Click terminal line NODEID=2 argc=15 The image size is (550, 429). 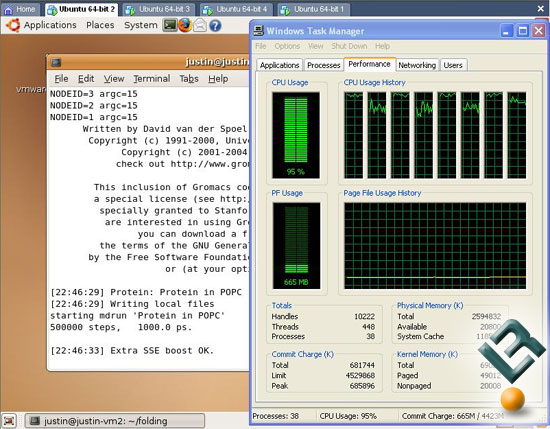pyautogui.click(x=94, y=106)
